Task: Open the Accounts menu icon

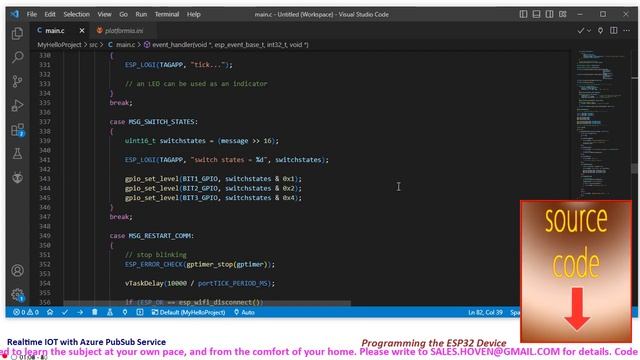Action: pyautogui.click(x=17, y=271)
